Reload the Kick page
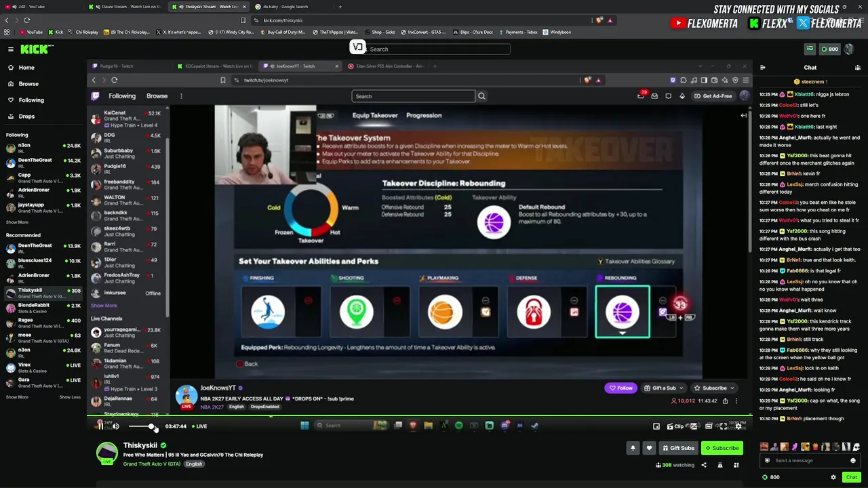868x488 pixels. (27, 20)
